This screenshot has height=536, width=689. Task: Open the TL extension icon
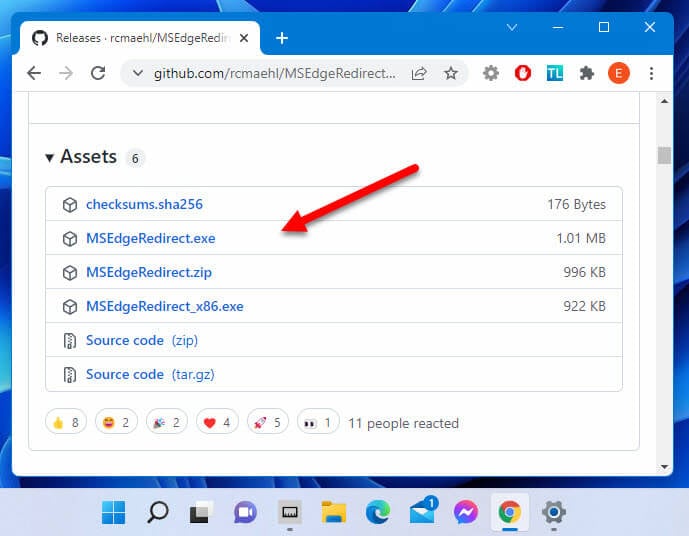pos(555,73)
